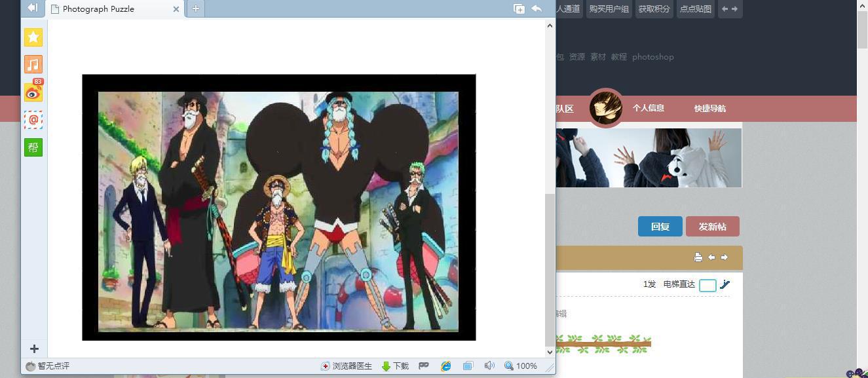868x378 pixels.
Task: Click the undo closed tab arrow icon
Action: pos(537,9)
